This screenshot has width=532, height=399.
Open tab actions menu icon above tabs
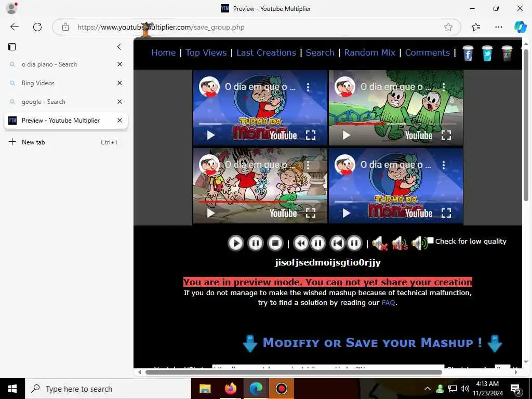[x=12, y=47]
